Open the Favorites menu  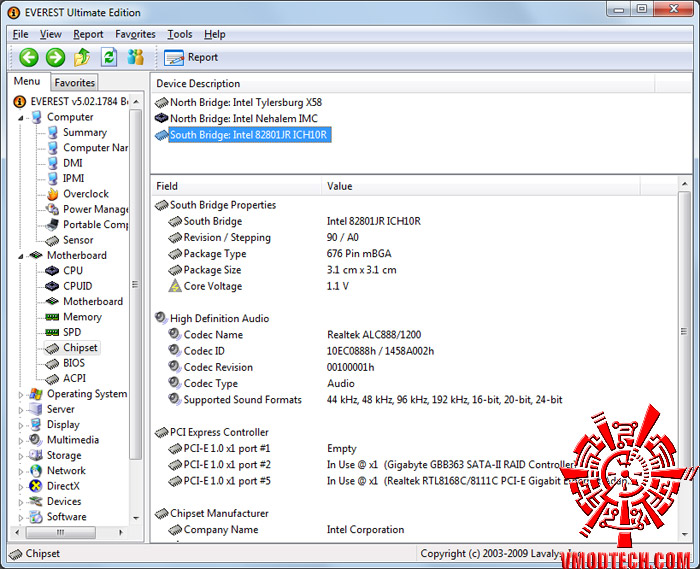135,34
